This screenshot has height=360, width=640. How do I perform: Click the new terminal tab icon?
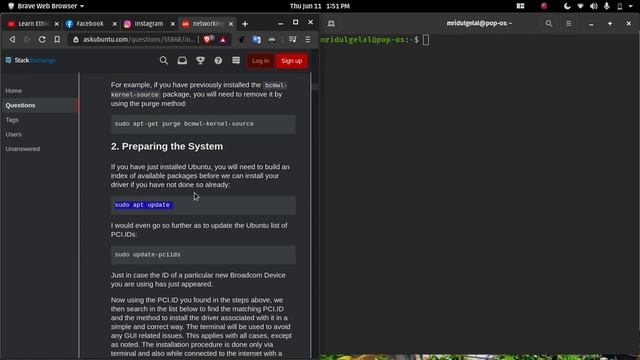click(331, 24)
